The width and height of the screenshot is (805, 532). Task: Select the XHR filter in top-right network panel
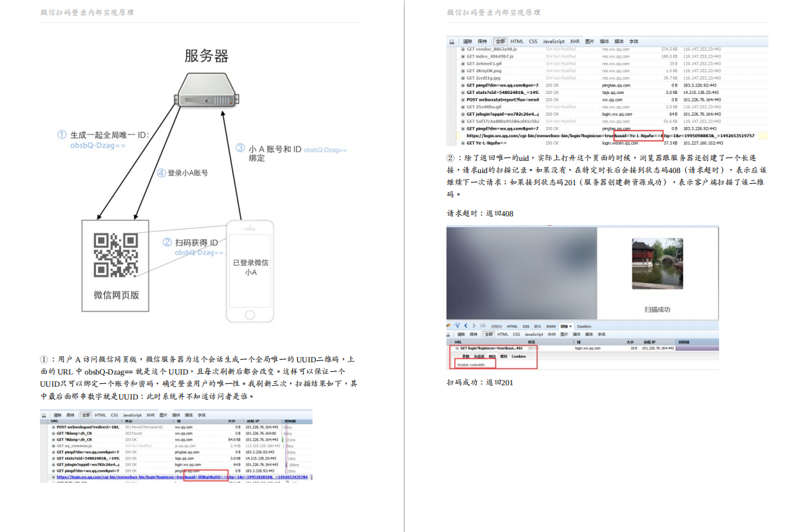pos(574,41)
